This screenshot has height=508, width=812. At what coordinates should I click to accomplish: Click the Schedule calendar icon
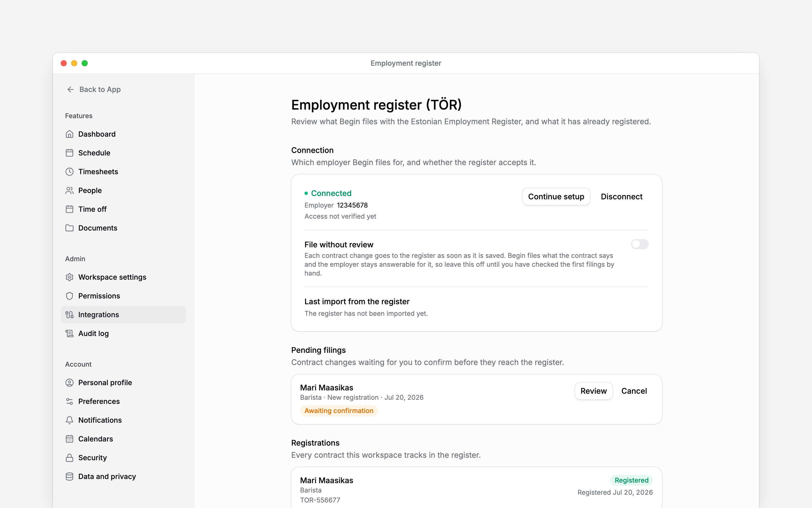point(70,153)
